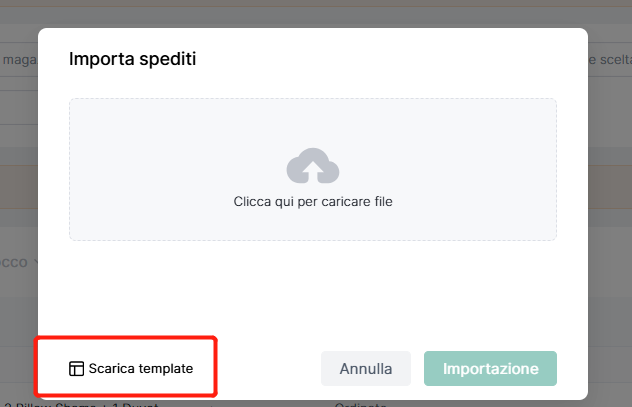Click the dimmed background row left of Scarica template
Screen dimensions: 632x407
17,364
